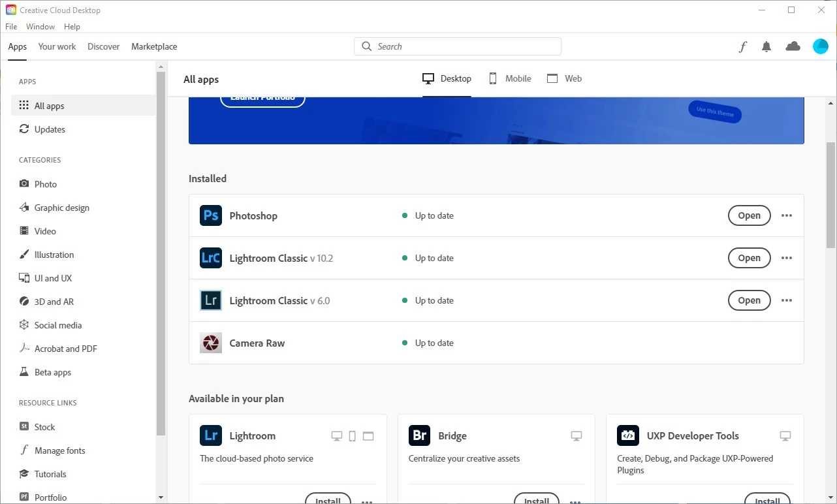
Task: Open the File menu
Action: (x=11, y=27)
